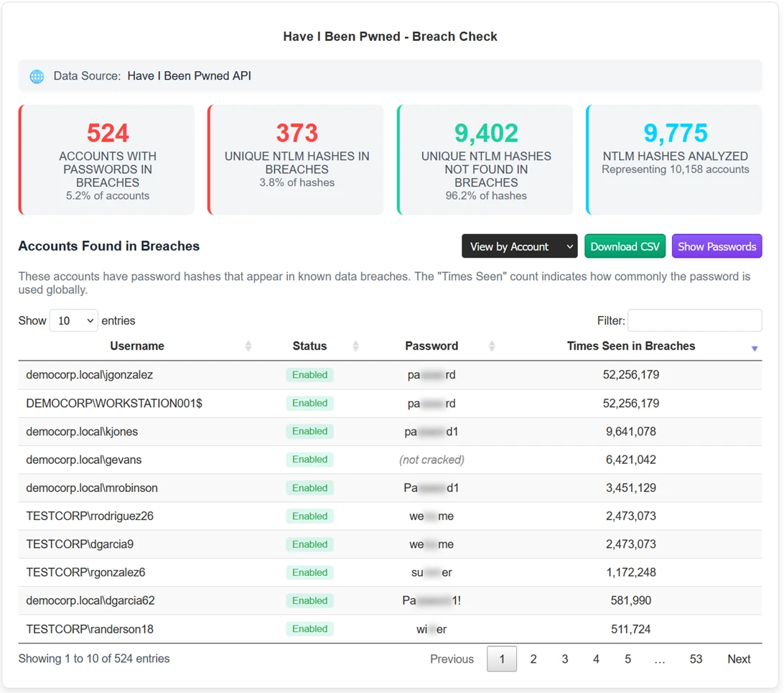
Task: Select the 524 accounts in breaches card
Action: click(108, 160)
